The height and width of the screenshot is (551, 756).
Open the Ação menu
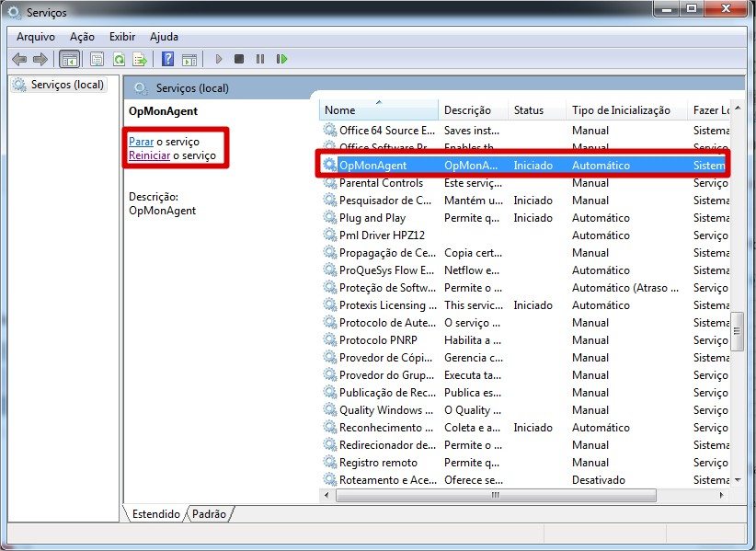82,37
